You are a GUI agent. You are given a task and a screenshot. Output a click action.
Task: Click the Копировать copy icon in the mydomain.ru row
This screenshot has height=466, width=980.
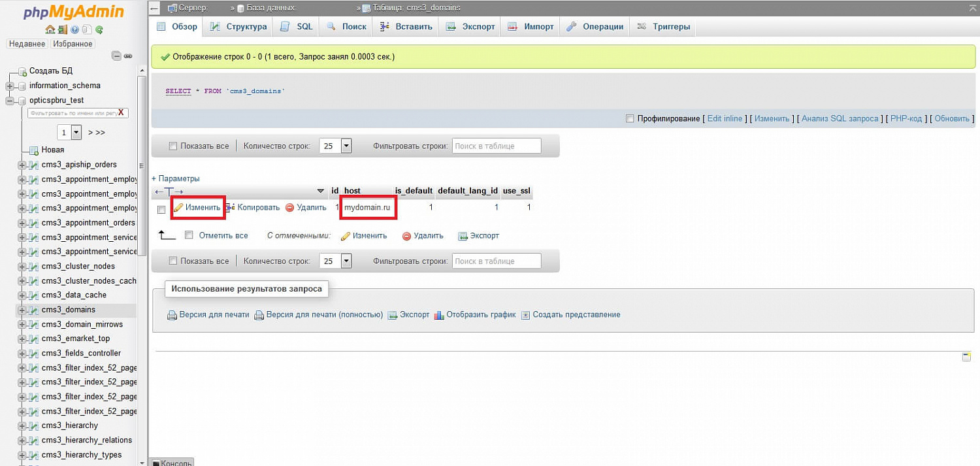(231, 207)
